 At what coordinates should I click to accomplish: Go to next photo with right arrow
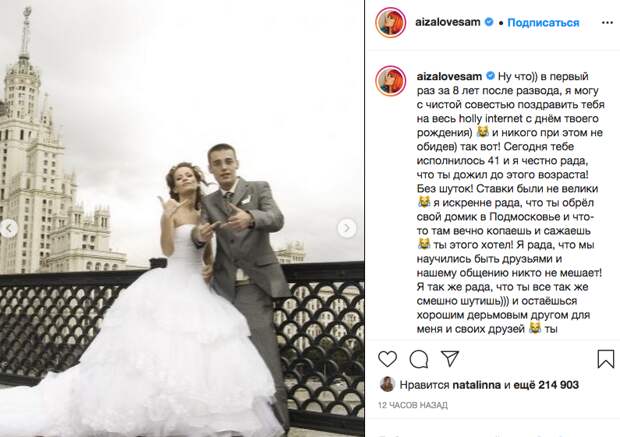(x=347, y=228)
